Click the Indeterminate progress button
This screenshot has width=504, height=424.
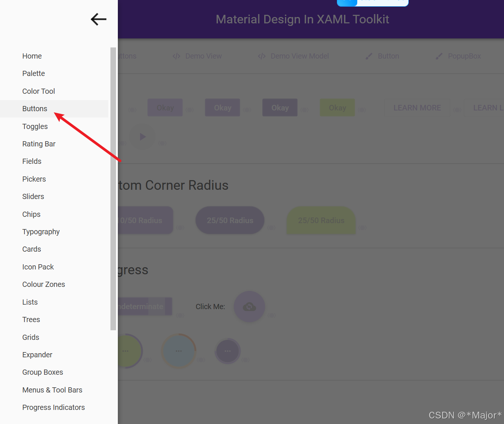pyautogui.click(x=145, y=307)
